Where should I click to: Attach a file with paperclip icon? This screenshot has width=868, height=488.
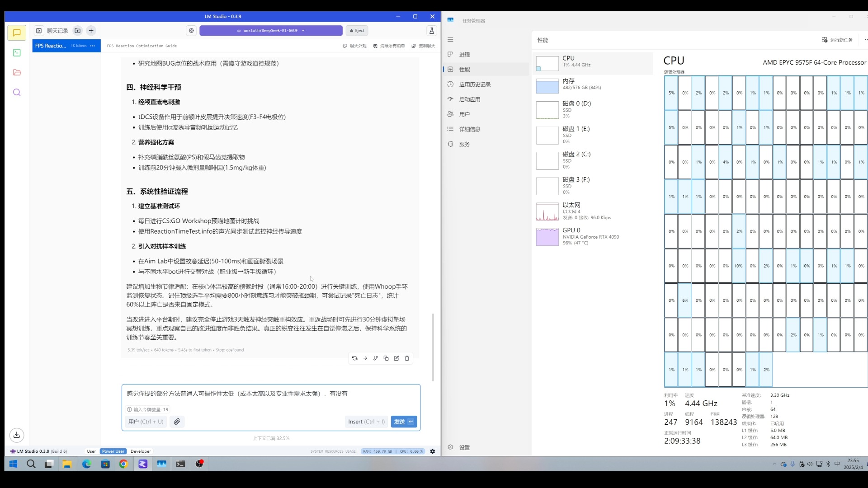(x=177, y=422)
